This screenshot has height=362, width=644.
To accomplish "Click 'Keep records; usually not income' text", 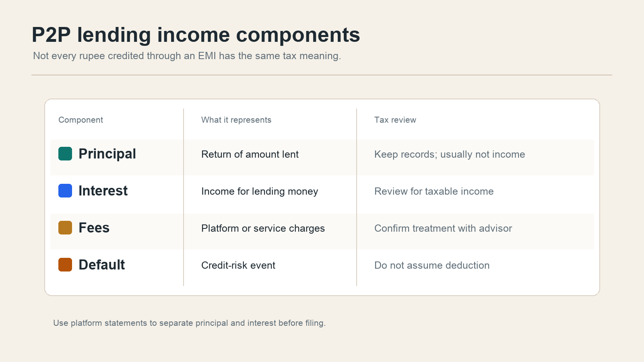I will [x=450, y=154].
